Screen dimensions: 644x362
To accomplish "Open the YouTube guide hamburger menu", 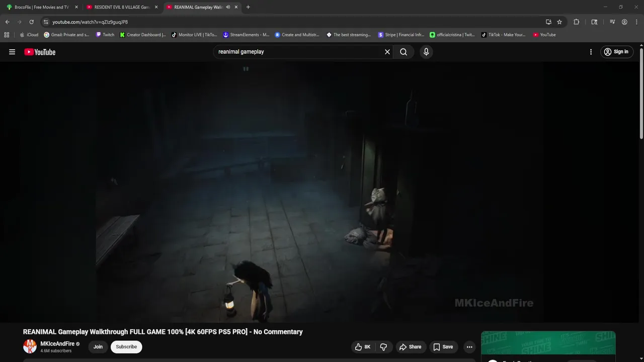I will pos(12,52).
